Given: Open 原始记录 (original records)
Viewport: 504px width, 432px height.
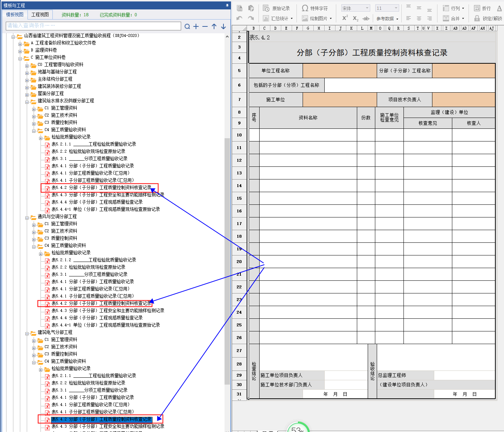Looking at the screenshot, I should click(x=277, y=8).
